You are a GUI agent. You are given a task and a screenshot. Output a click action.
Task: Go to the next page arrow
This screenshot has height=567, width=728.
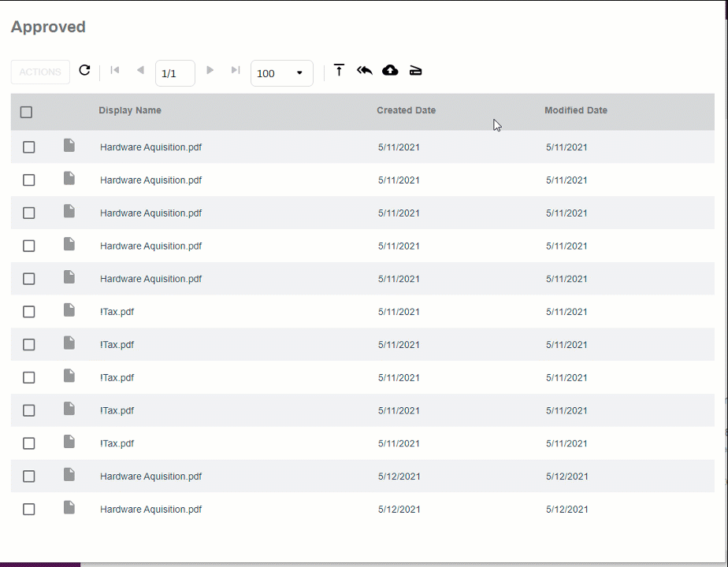pos(210,70)
